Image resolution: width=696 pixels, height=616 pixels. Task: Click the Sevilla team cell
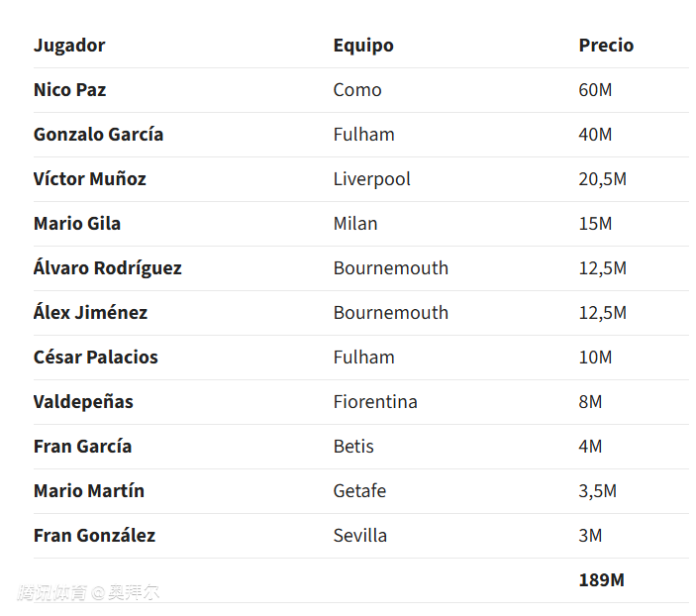(x=360, y=536)
